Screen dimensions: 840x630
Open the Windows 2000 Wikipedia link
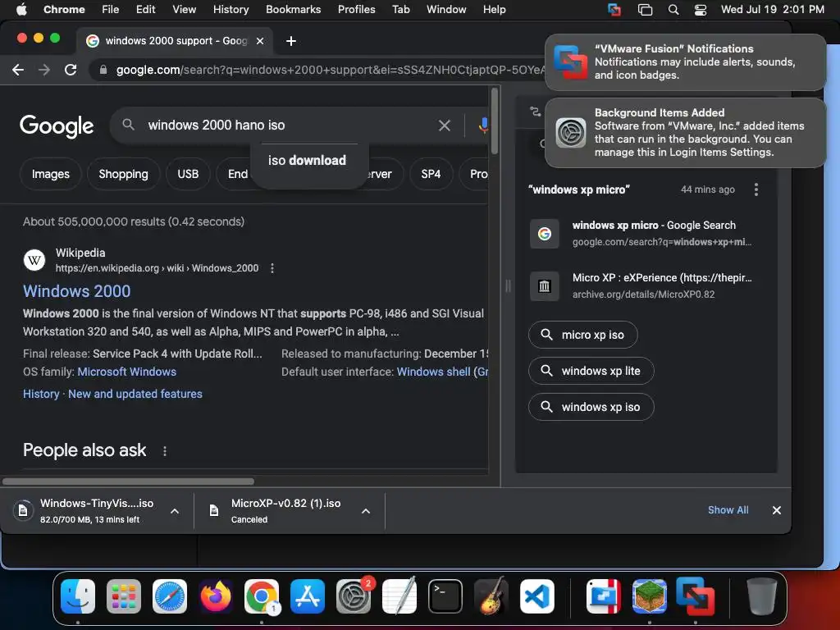(x=76, y=291)
